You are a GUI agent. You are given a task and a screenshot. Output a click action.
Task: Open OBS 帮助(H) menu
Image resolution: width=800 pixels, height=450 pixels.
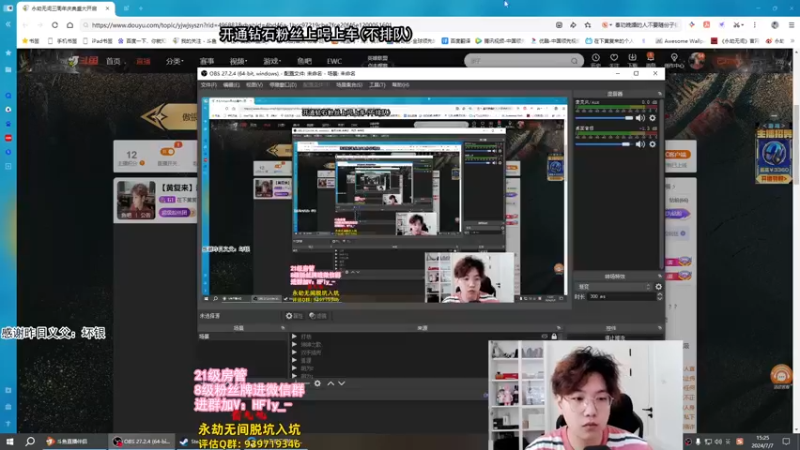(x=401, y=85)
